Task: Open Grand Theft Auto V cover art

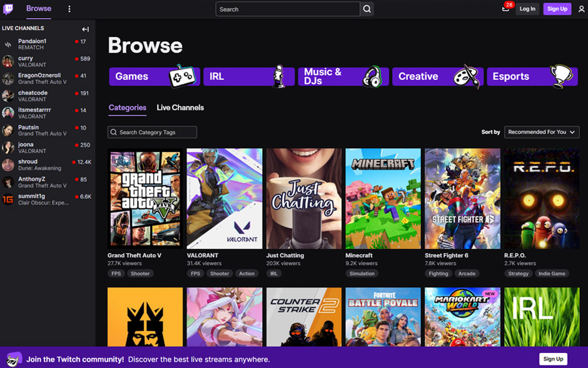Action: point(145,198)
